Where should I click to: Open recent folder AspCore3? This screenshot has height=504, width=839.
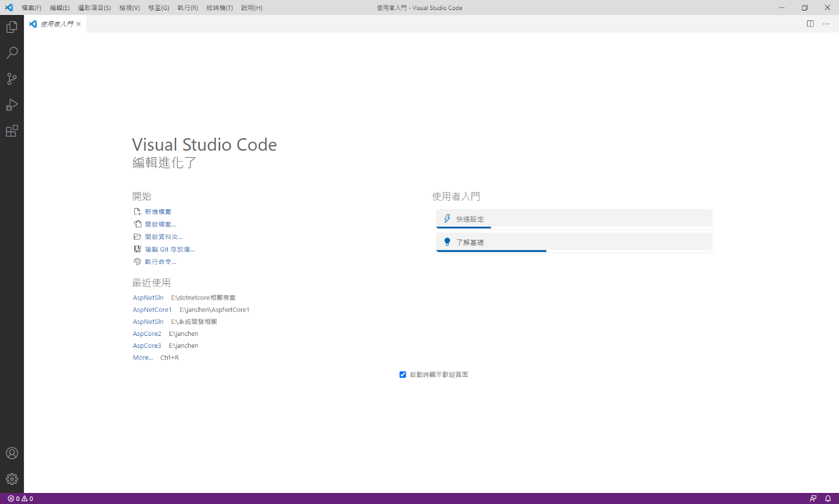point(147,346)
